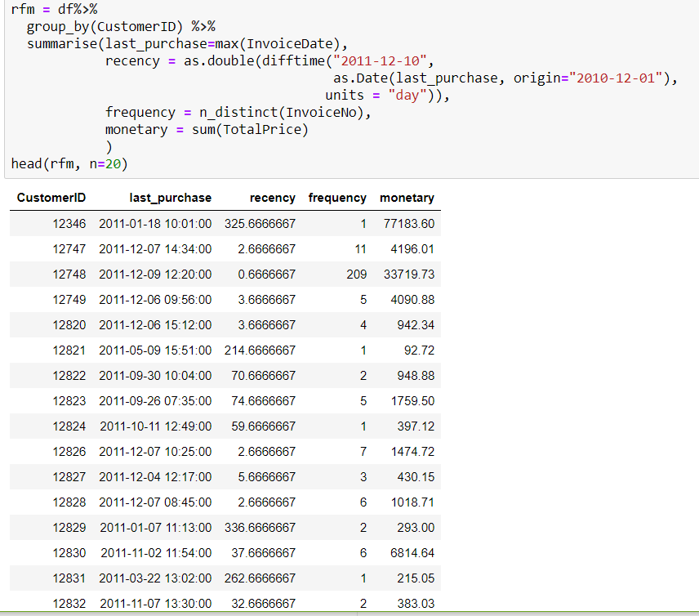The height and width of the screenshot is (616, 699).
Task: Click the CustomerID column header
Action: [51, 198]
